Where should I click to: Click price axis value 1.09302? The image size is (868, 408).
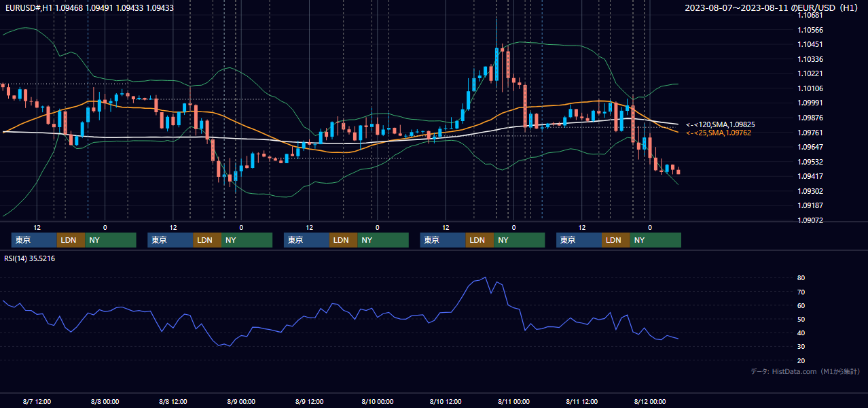pos(810,191)
